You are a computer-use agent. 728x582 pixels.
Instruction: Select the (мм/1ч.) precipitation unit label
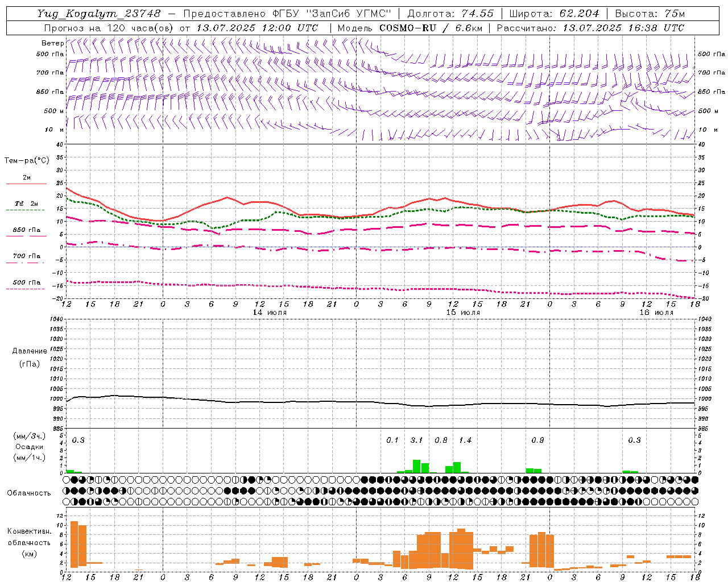30,458
